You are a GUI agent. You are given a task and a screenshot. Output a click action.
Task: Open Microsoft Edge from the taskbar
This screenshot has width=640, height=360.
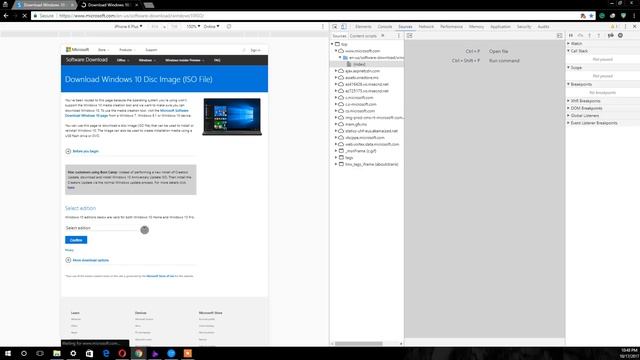point(106,353)
